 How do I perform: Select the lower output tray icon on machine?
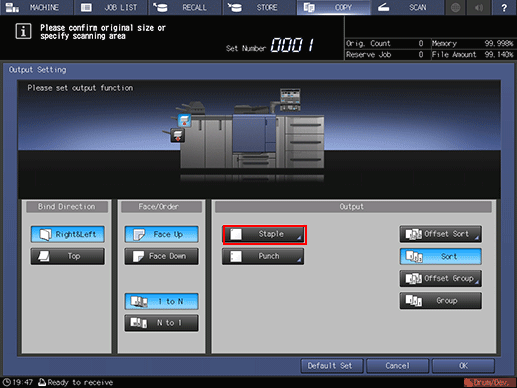pos(177,135)
